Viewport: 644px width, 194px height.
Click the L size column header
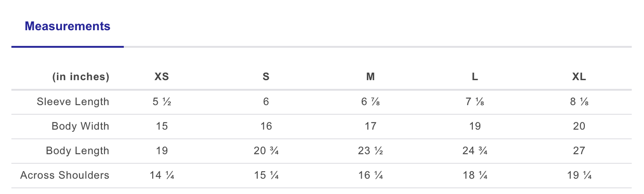(x=475, y=77)
